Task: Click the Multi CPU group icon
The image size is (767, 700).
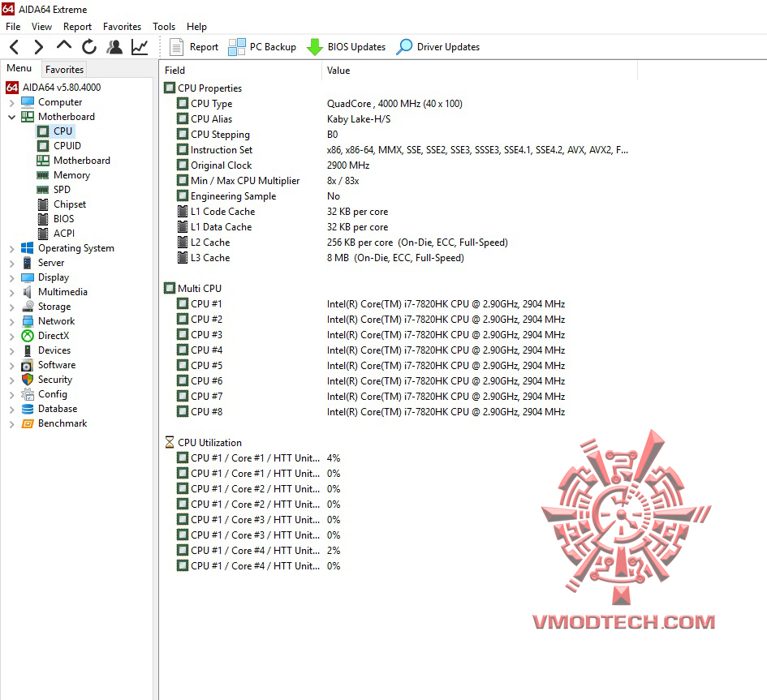Action: 170,289
